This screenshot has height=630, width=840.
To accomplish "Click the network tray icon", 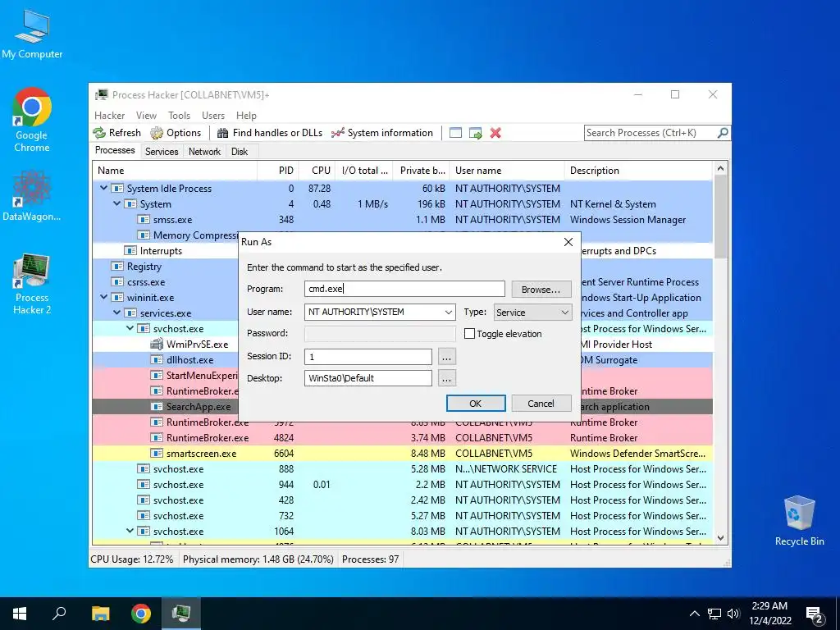I will click(714, 614).
